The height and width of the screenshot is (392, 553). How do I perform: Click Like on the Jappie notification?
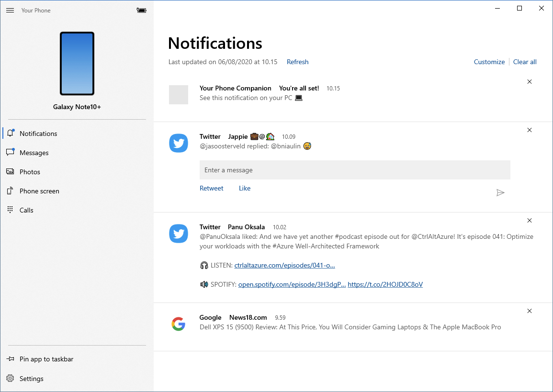point(244,188)
